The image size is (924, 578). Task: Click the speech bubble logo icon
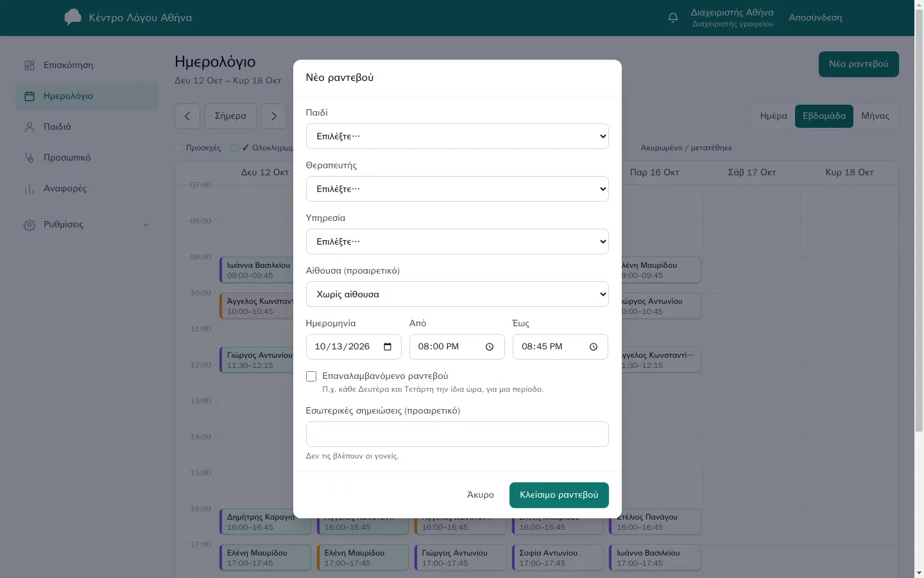[73, 17]
